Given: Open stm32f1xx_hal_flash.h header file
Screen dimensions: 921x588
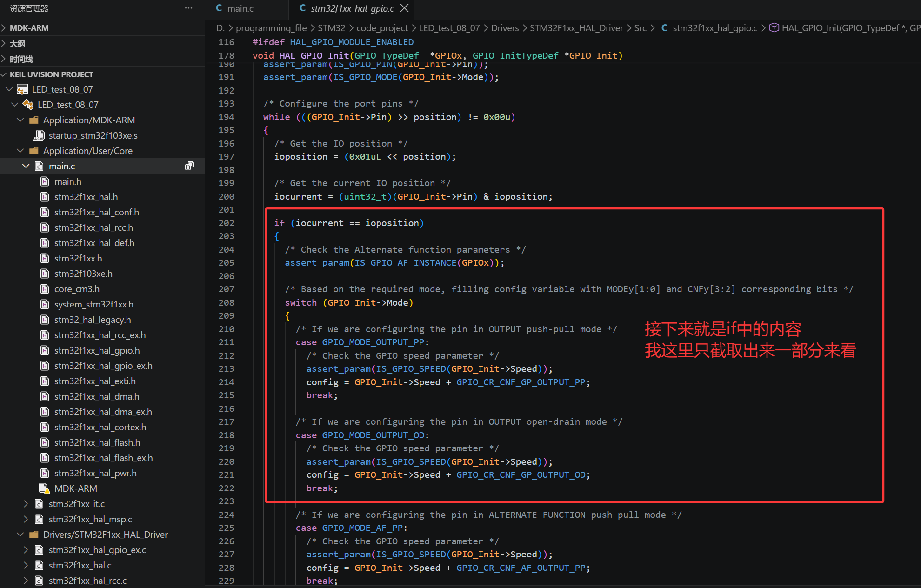Looking at the screenshot, I should tap(97, 442).
